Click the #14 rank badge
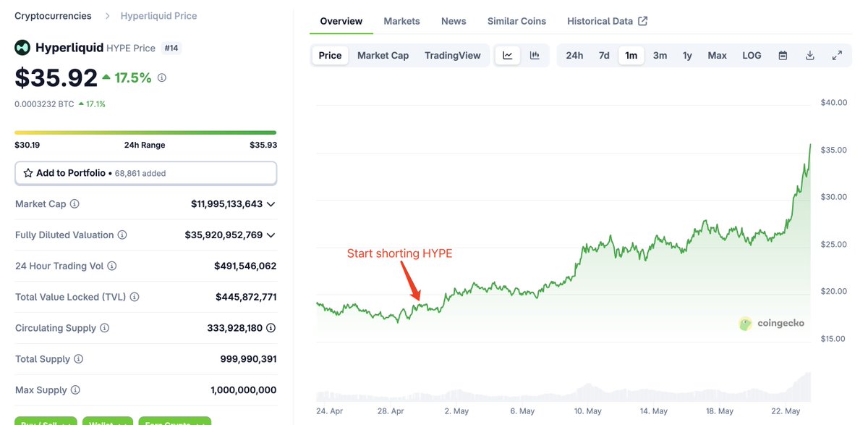Viewport: 868px width, 425px height. tap(171, 48)
